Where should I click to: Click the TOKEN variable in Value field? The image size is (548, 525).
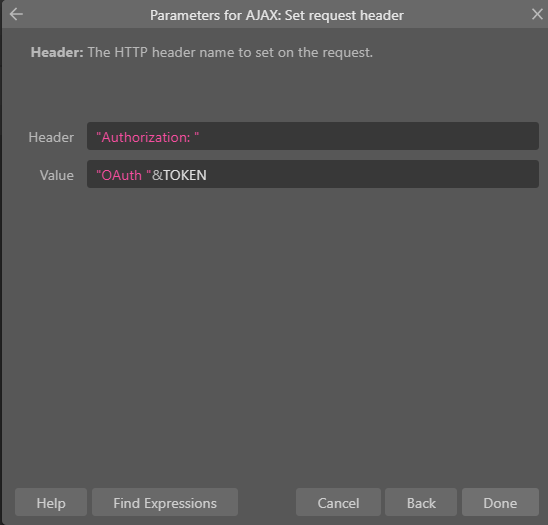pyautogui.click(x=185, y=175)
